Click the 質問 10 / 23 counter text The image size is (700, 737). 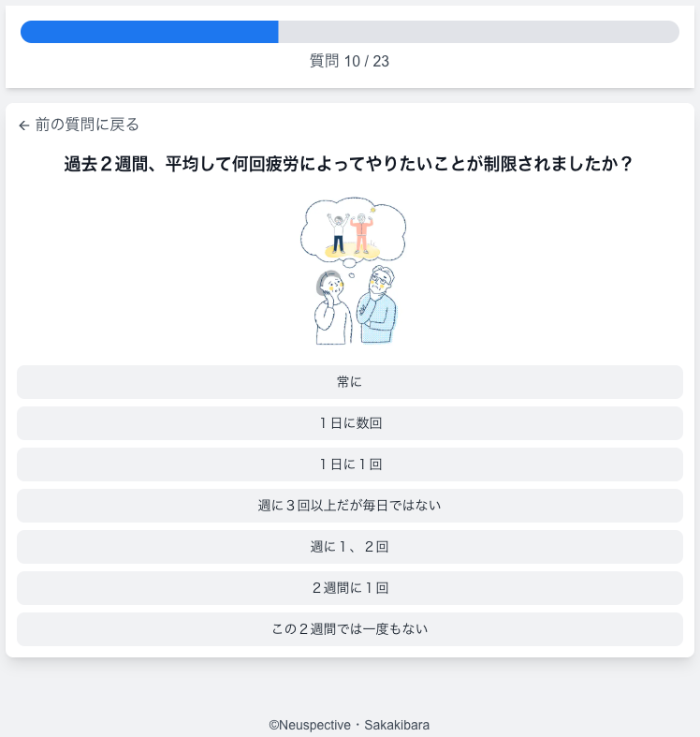click(x=349, y=61)
